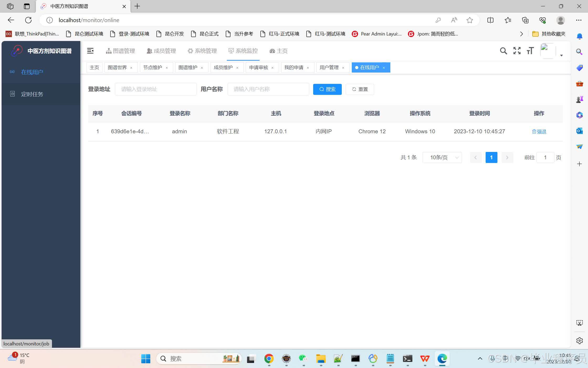The image size is (588, 368).
Task: Click the 用户名称 input field
Action: point(268,89)
